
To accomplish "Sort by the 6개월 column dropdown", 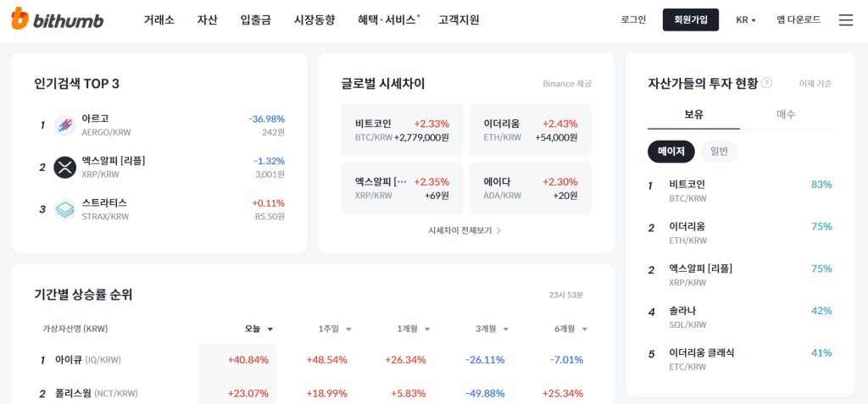I will (x=571, y=329).
